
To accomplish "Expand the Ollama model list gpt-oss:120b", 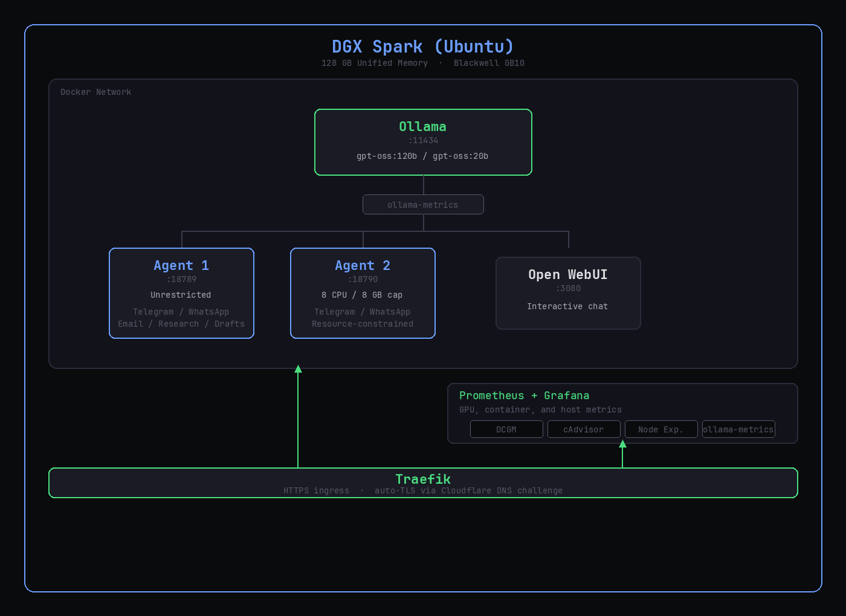I will 386,156.
